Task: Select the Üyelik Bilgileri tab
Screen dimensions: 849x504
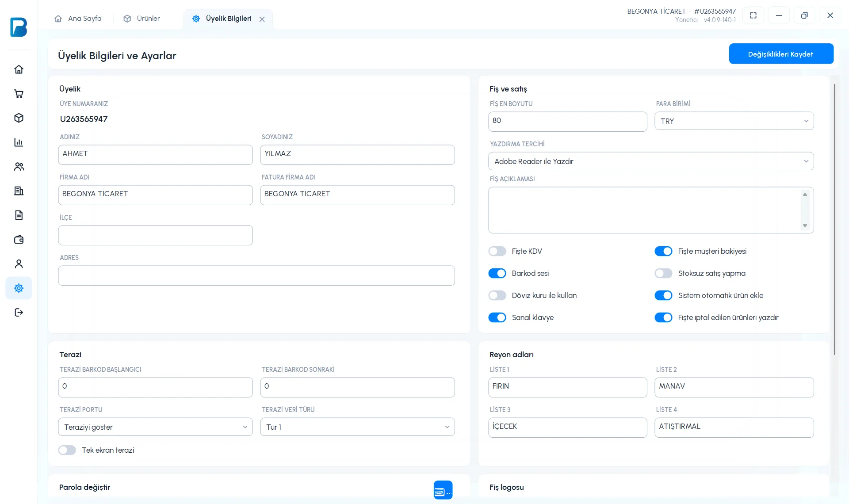Action: coord(228,19)
